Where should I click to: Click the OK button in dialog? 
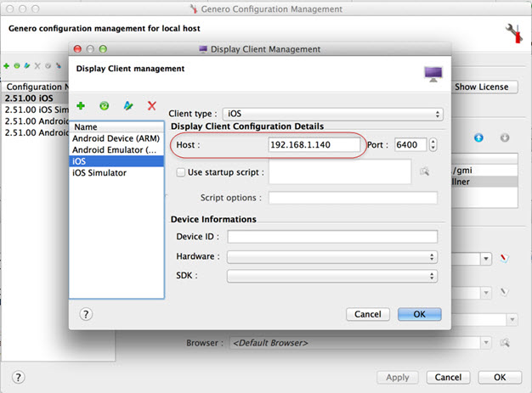pos(419,314)
